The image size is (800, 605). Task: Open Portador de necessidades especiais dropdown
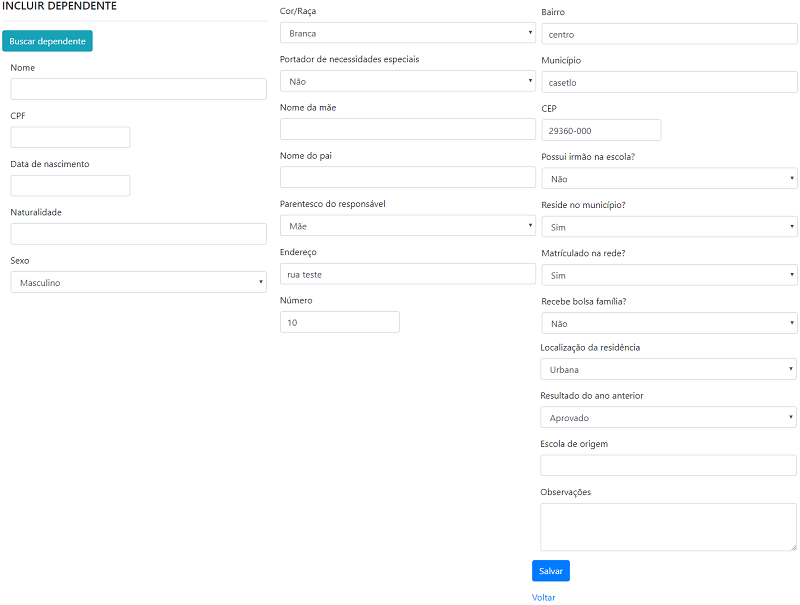coord(407,81)
